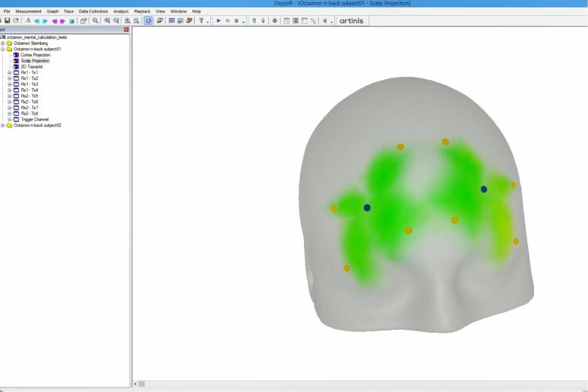The image size is (588, 392).
Task: Click the speaker sound icon in toolbar
Action: 325,21
